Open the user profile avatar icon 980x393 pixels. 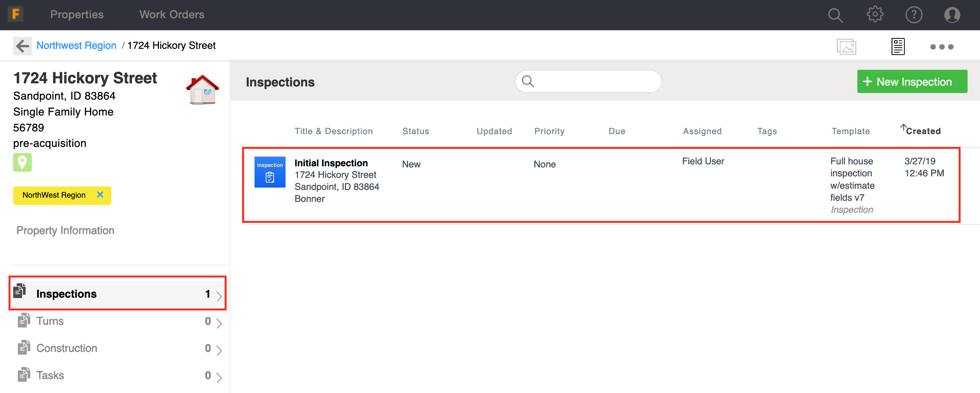click(x=952, y=15)
